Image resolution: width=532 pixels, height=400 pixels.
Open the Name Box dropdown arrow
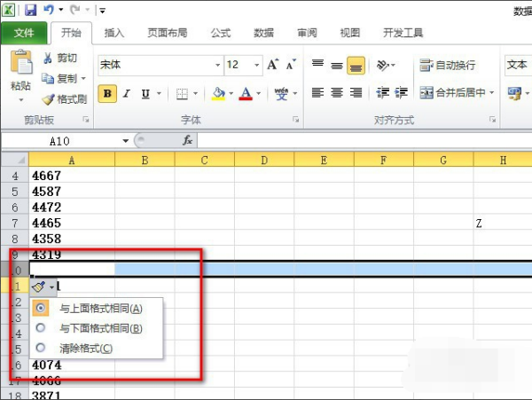[126, 140]
